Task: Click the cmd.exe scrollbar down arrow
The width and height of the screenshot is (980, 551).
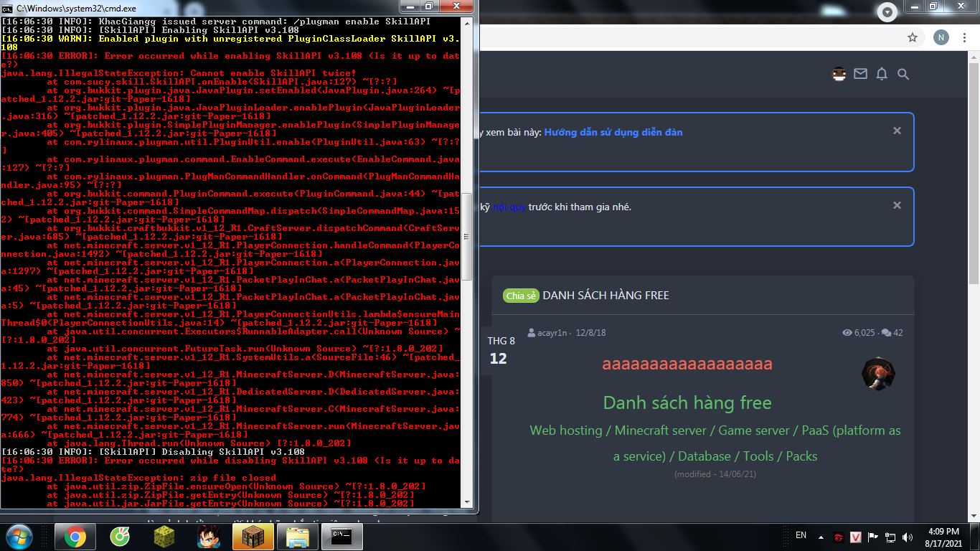Action: pyautogui.click(x=467, y=501)
